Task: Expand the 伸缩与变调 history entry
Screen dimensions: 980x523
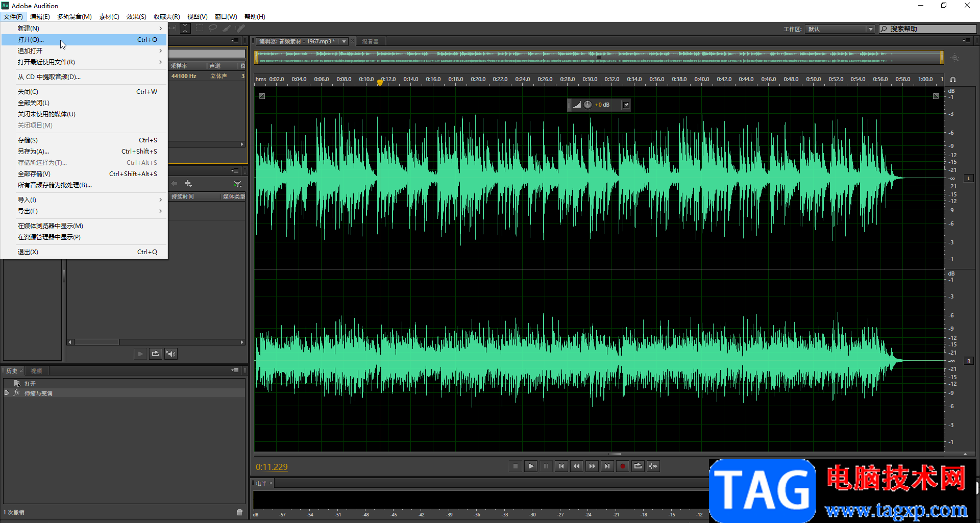Action: click(x=7, y=393)
